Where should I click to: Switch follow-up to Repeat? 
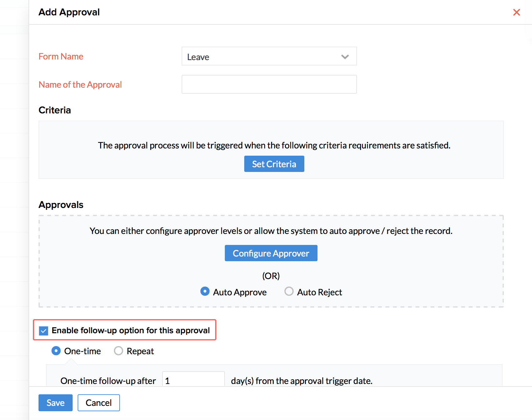pyautogui.click(x=118, y=351)
